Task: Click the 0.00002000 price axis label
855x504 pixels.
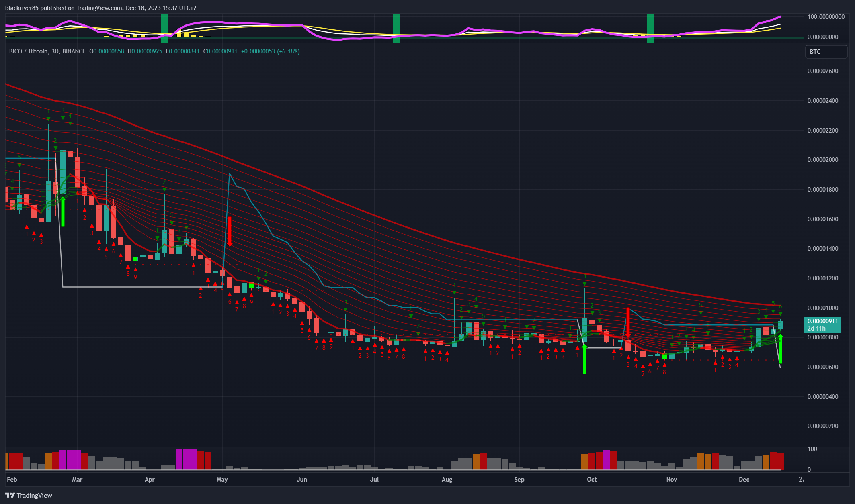Action: pyautogui.click(x=823, y=160)
